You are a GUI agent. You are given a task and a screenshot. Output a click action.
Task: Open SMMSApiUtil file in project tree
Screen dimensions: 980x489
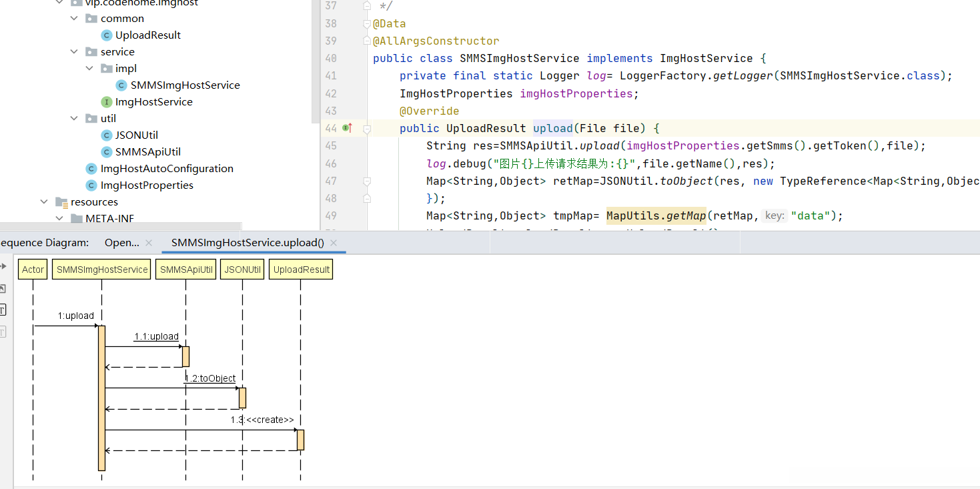147,152
